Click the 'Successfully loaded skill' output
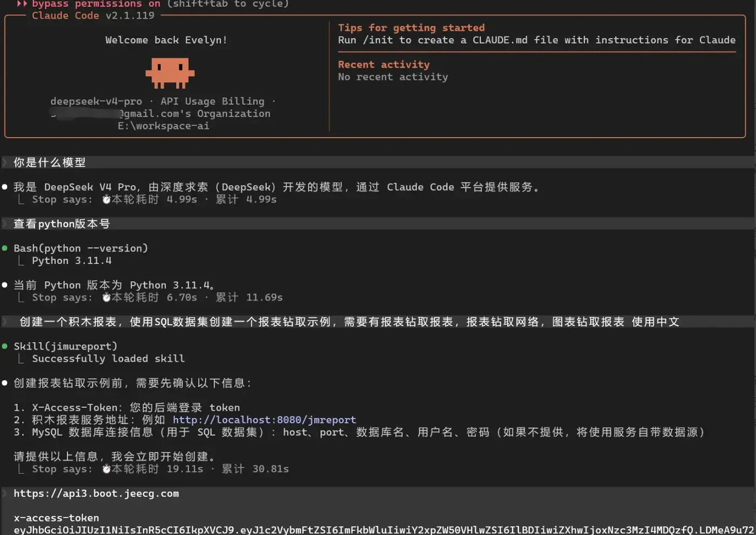The height and width of the screenshot is (535, 756). (108, 358)
